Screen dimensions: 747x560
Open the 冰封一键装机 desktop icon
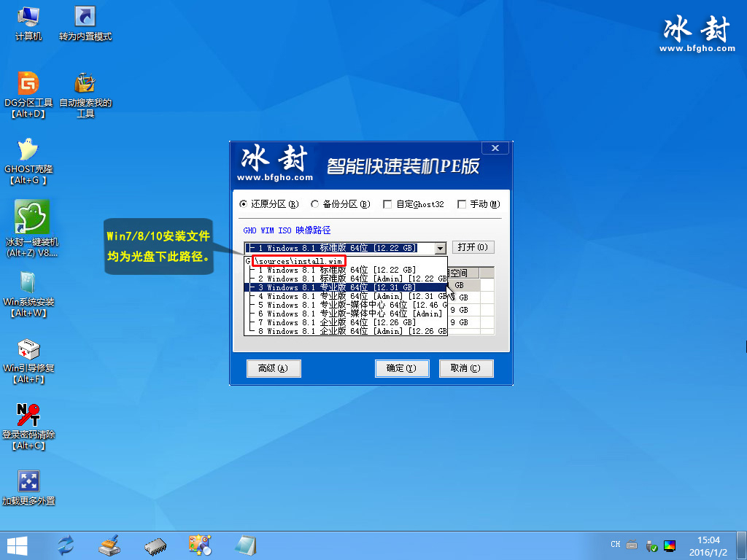(31, 228)
